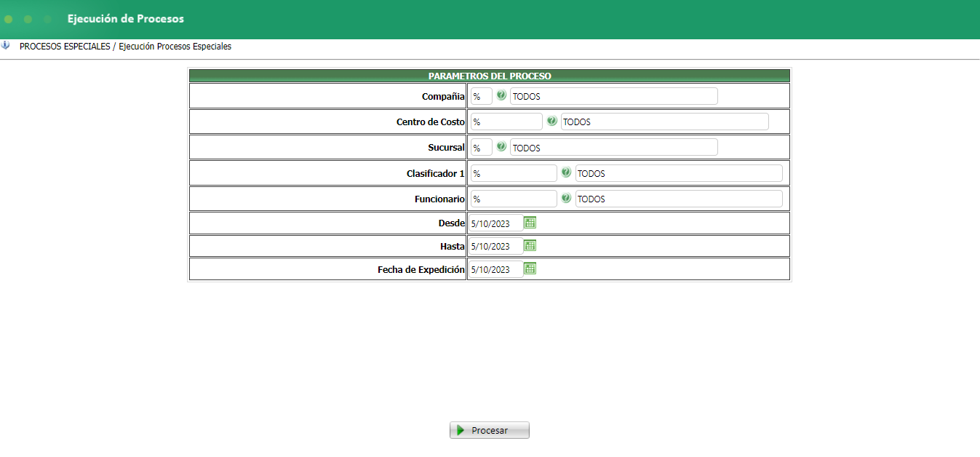980x457 pixels.
Task: Open the Desde date calendar picker
Action: tap(530, 223)
